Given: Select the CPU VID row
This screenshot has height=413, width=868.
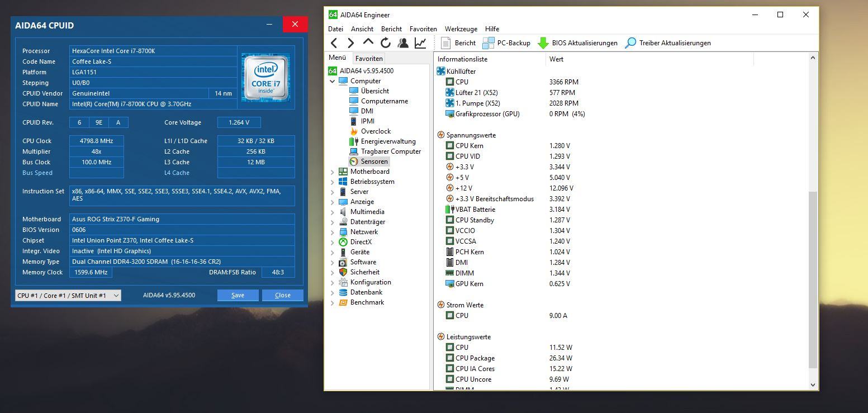Looking at the screenshot, I should coord(622,156).
